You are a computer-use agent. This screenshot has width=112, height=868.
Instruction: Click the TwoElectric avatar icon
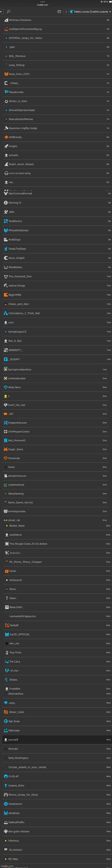pyautogui.click(x=6, y=221)
